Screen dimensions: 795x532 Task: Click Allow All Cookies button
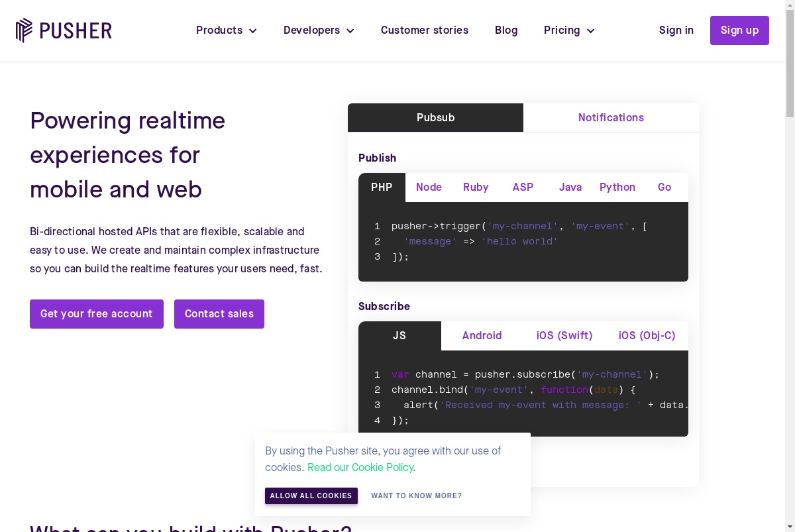pos(311,496)
